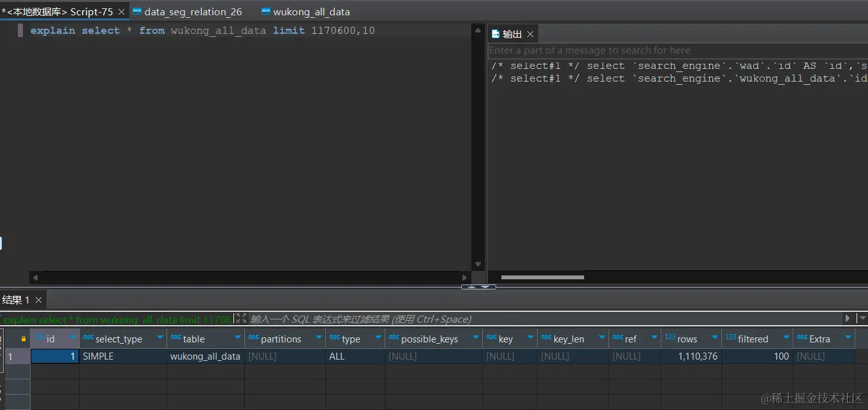Open the partitions column filter dropdown
The image size is (868, 410).
(319, 337)
